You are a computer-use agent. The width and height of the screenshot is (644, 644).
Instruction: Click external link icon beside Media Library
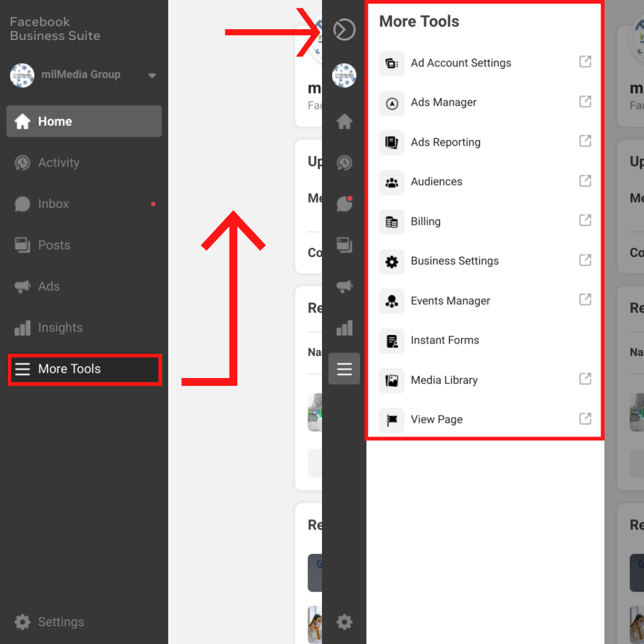(586, 379)
